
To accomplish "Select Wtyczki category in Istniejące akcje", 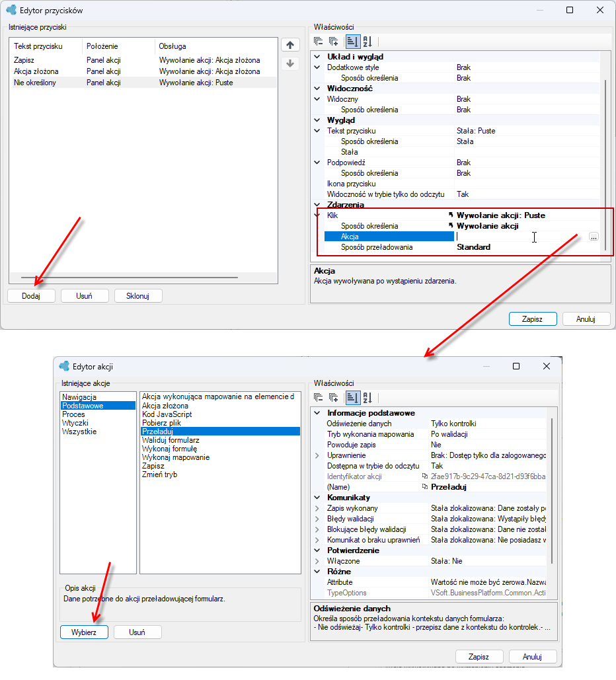I will pos(75,423).
